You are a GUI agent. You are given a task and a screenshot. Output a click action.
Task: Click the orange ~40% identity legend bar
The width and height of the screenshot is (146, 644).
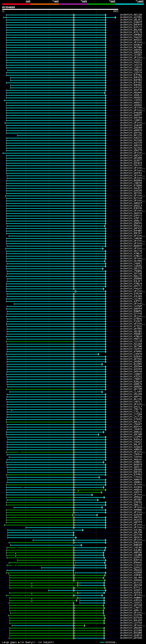coord(45,4)
